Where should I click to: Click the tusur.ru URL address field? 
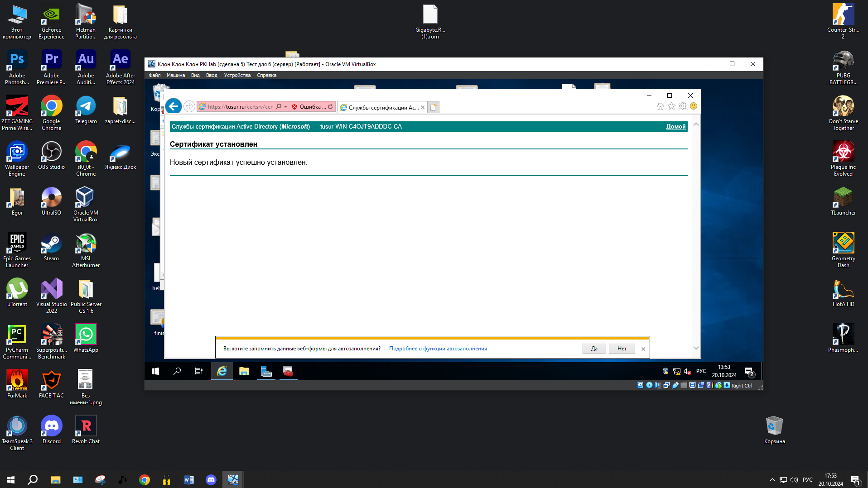(x=240, y=107)
